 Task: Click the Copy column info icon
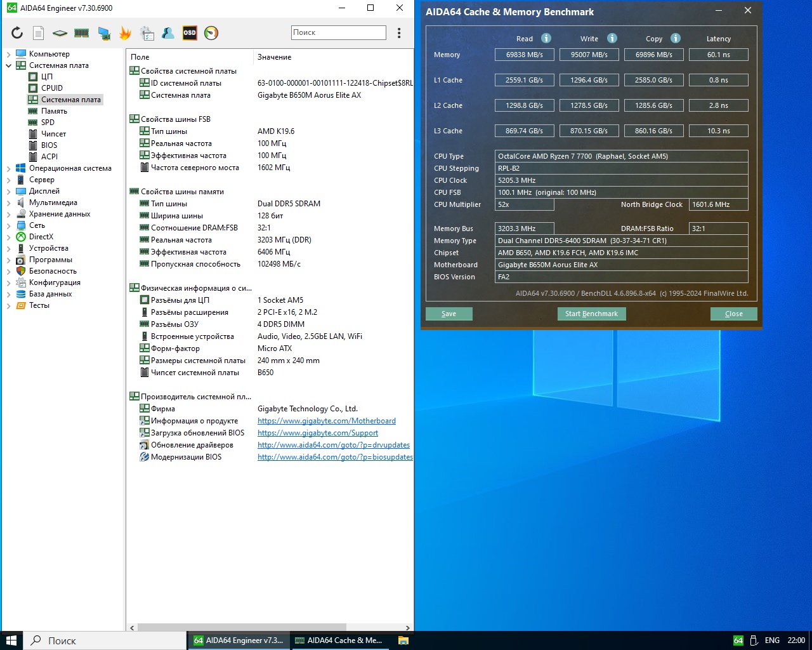point(676,38)
